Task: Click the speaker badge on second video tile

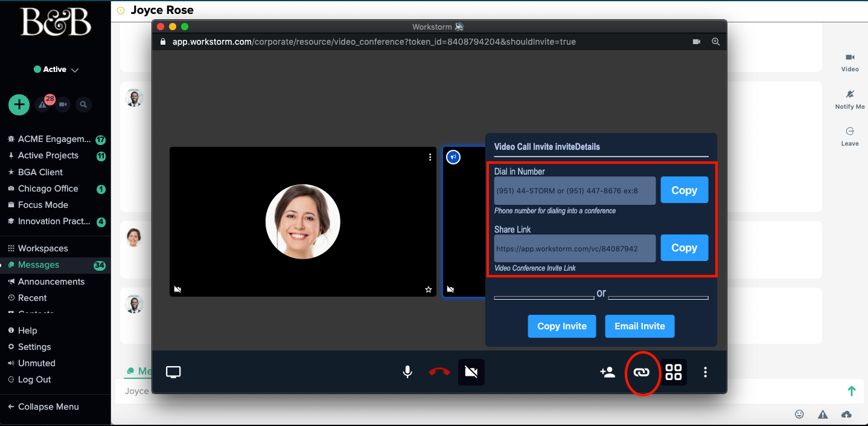Action: pyautogui.click(x=453, y=157)
